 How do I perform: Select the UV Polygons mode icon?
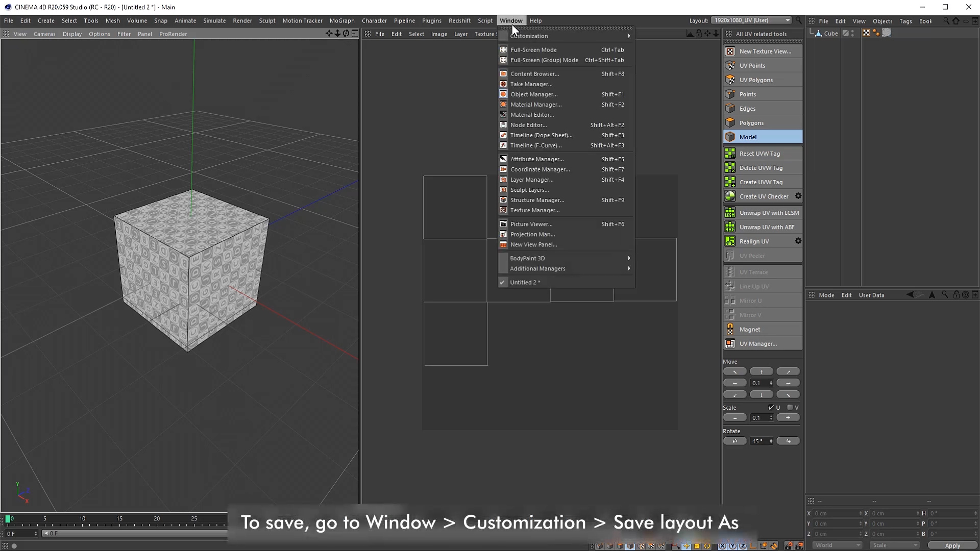tap(730, 80)
